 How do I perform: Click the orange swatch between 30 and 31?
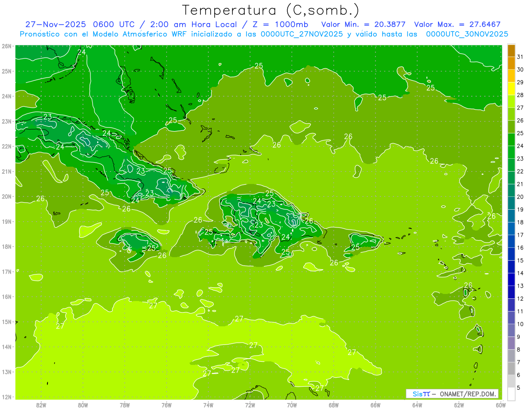(511, 63)
